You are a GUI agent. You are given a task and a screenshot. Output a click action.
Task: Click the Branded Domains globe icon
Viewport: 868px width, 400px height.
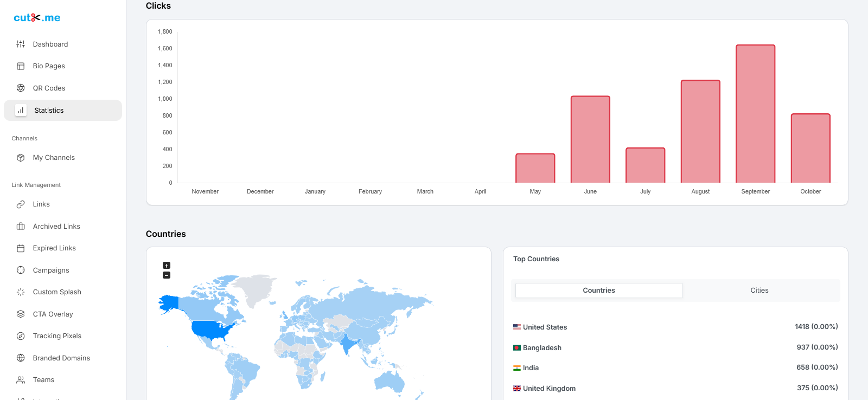click(x=21, y=358)
